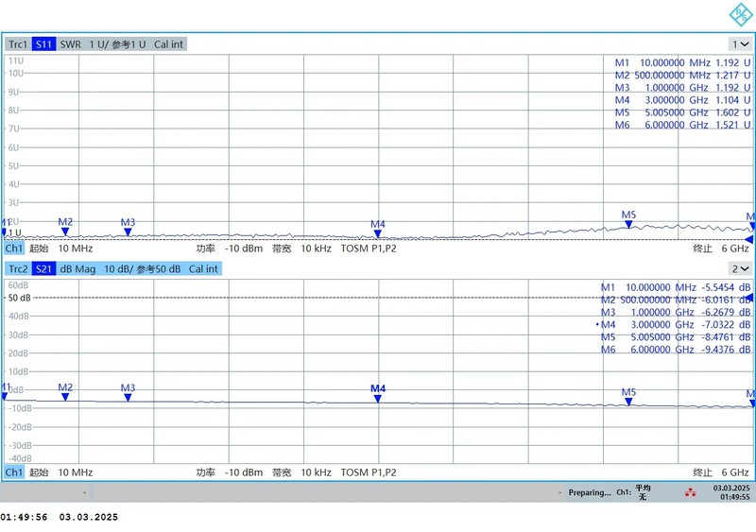
Task: Click M1 -5.5454 dB readout
Action: click(x=676, y=287)
